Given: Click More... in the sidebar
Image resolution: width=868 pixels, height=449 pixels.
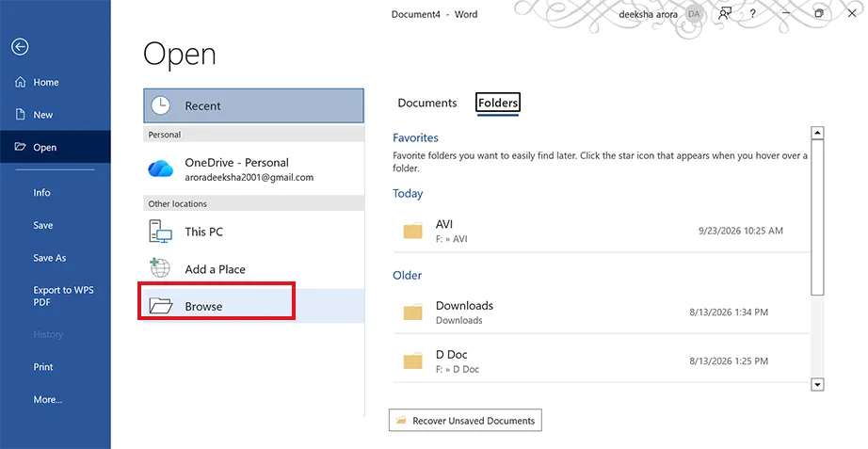Looking at the screenshot, I should coord(48,399).
